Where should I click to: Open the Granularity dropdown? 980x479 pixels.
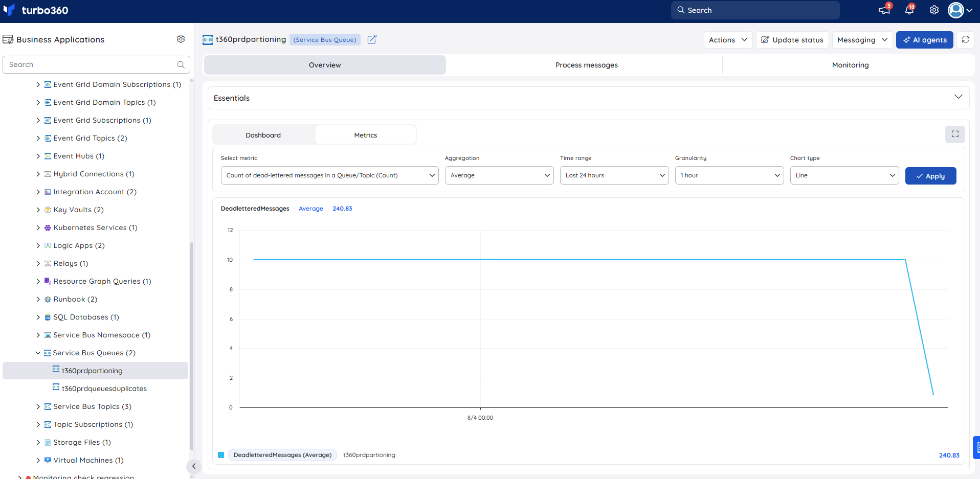[729, 175]
